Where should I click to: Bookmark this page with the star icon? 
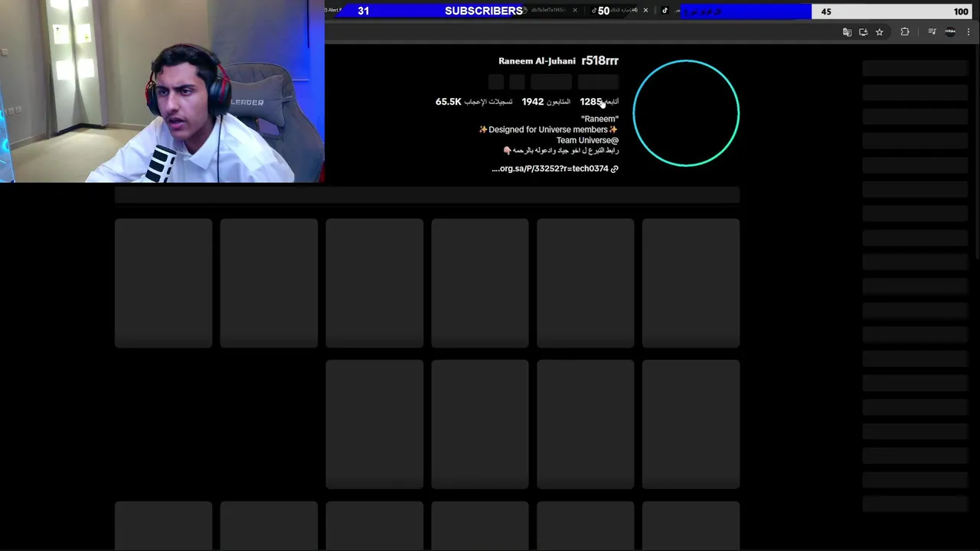[879, 32]
